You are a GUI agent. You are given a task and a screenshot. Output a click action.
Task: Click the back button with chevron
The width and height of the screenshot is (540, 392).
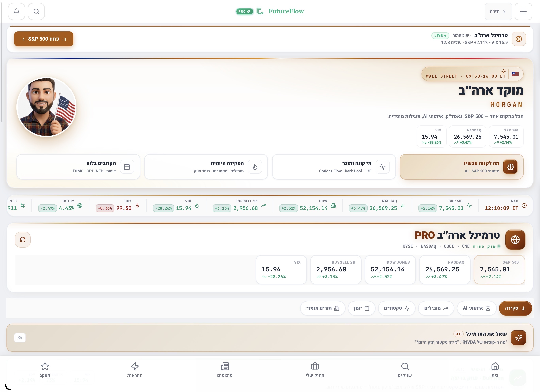click(498, 11)
